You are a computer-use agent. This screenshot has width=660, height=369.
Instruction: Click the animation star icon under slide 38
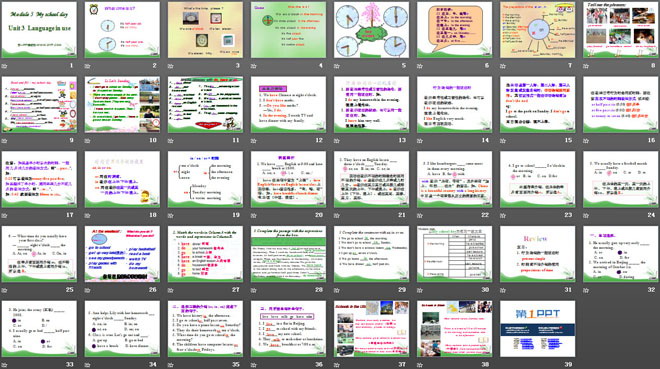[420, 364]
